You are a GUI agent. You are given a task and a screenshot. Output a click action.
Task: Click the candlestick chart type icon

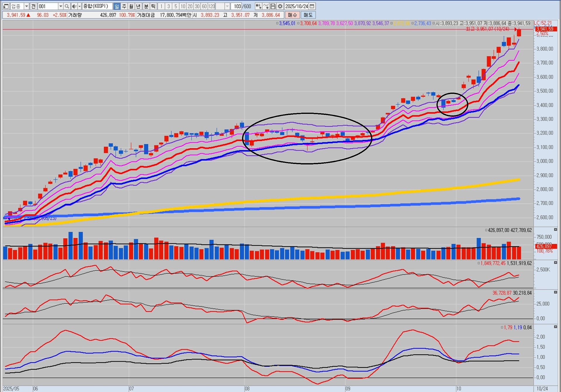pos(258,6)
